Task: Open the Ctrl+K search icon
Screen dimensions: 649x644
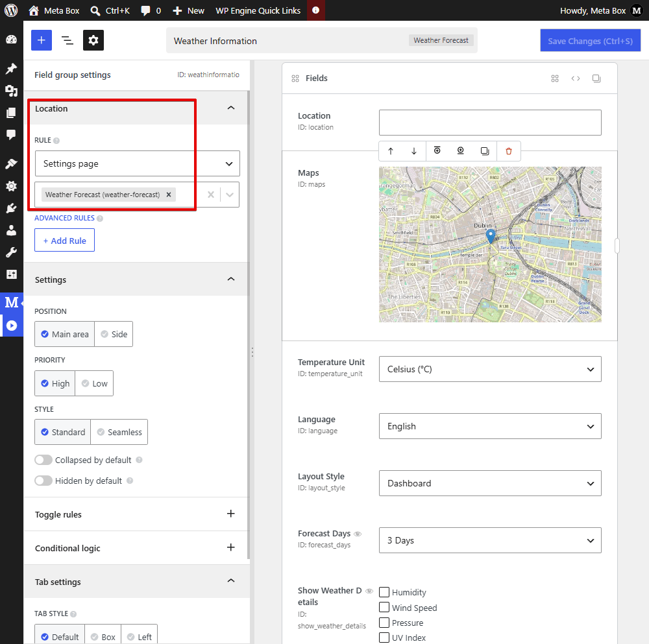Action: [95, 11]
